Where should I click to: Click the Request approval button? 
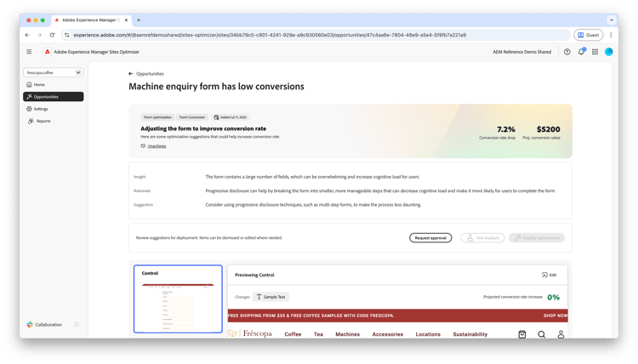click(x=430, y=238)
